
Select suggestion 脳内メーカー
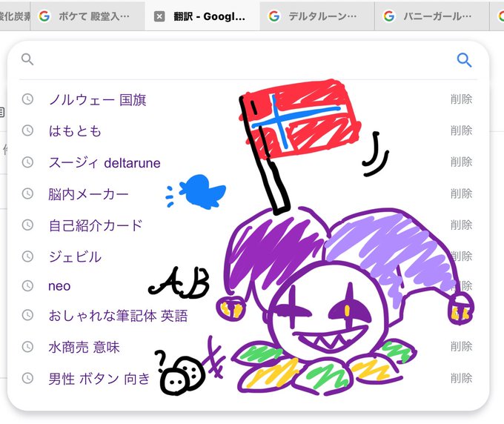tap(88, 193)
